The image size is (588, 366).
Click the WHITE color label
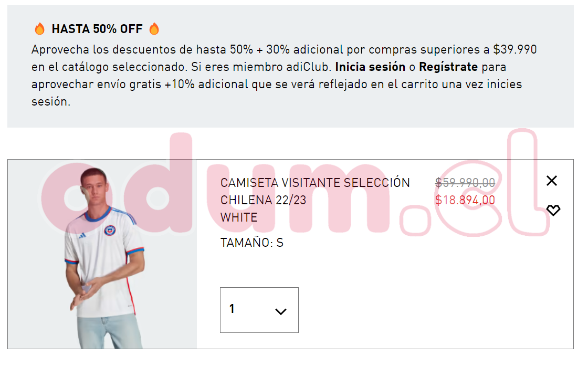pos(239,217)
